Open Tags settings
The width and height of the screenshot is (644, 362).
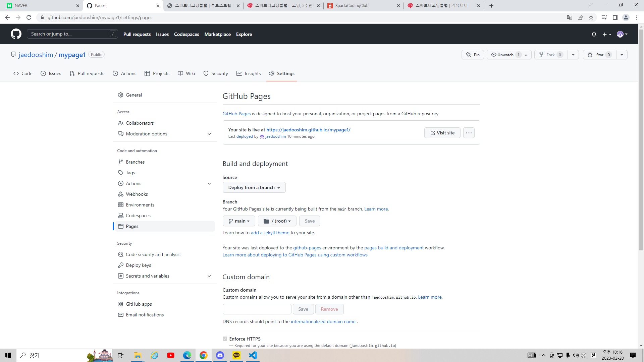(165, 173)
